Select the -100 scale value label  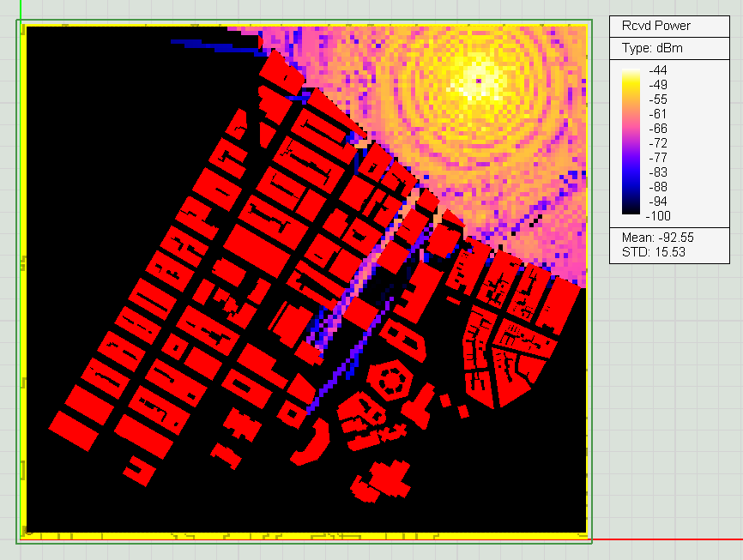click(x=660, y=215)
